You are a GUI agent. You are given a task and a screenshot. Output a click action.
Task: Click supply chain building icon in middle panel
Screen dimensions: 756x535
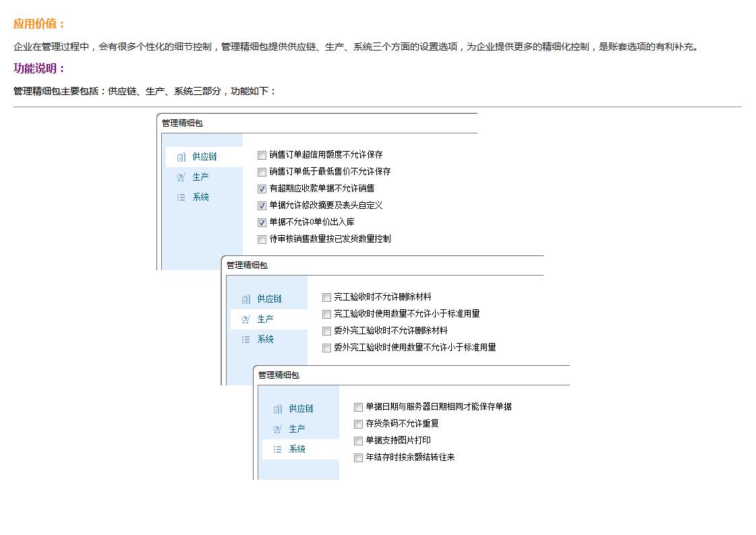246,299
